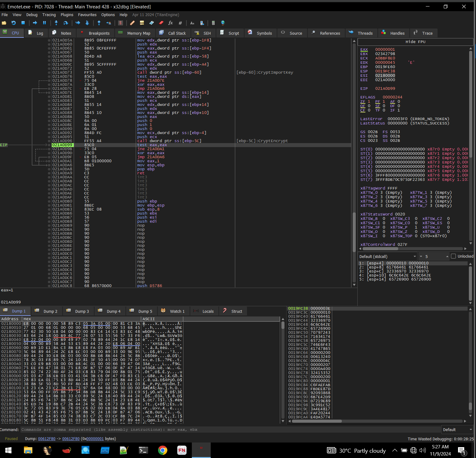Viewport: 476px width, 458px height.
Task: Follow the first 00612F80 dump link
Action: (46, 438)
